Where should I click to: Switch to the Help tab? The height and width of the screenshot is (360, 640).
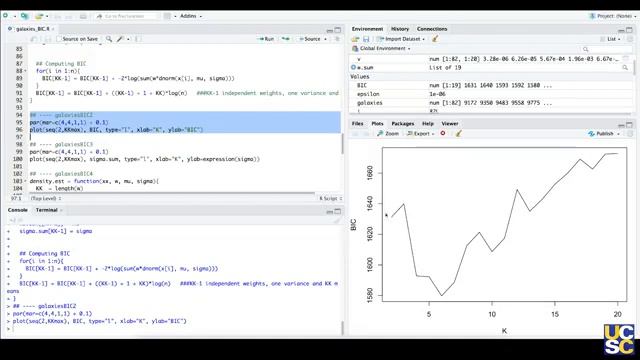[x=427, y=123]
